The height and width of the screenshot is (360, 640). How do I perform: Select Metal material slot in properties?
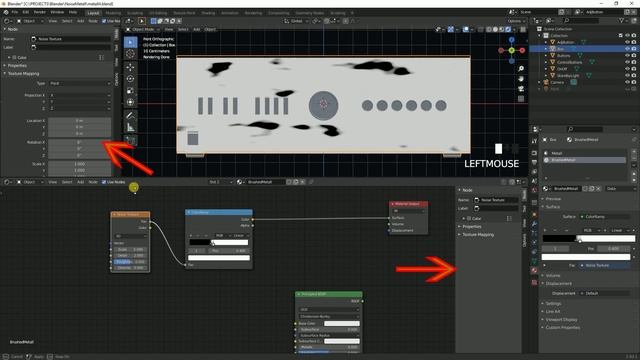click(584, 153)
